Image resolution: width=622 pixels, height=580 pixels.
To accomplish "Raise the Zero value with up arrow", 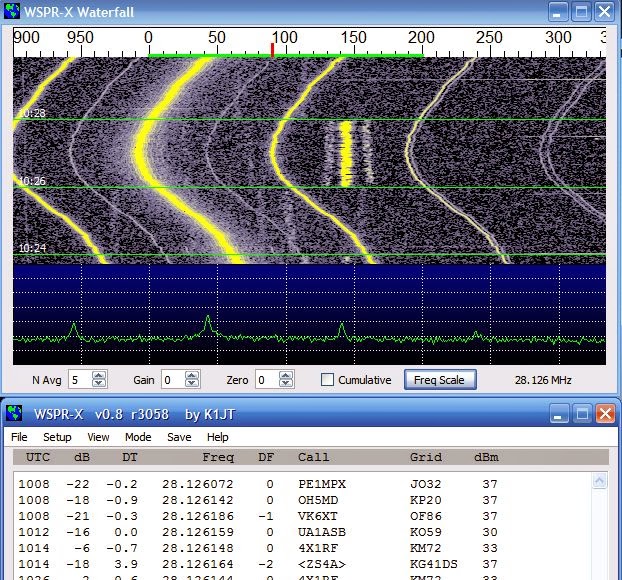I will [287, 375].
